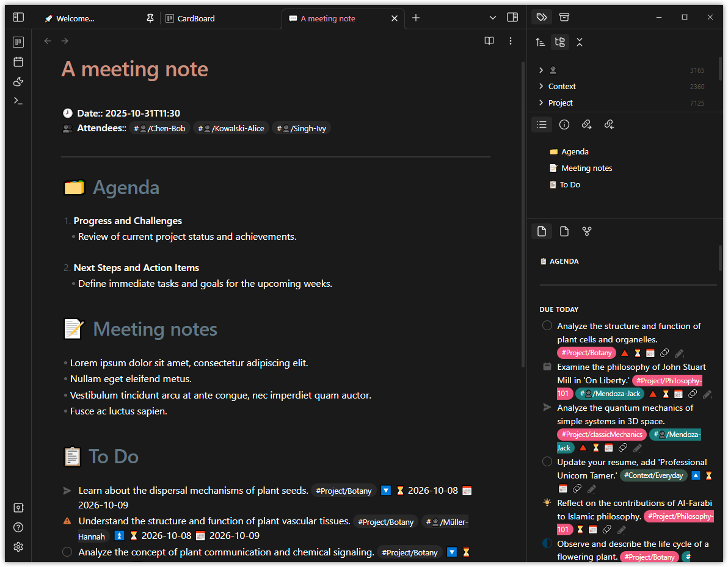The width and height of the screenshot is (728, 567).
Task: Collapse all tags icon
Action: click(580, 42)
